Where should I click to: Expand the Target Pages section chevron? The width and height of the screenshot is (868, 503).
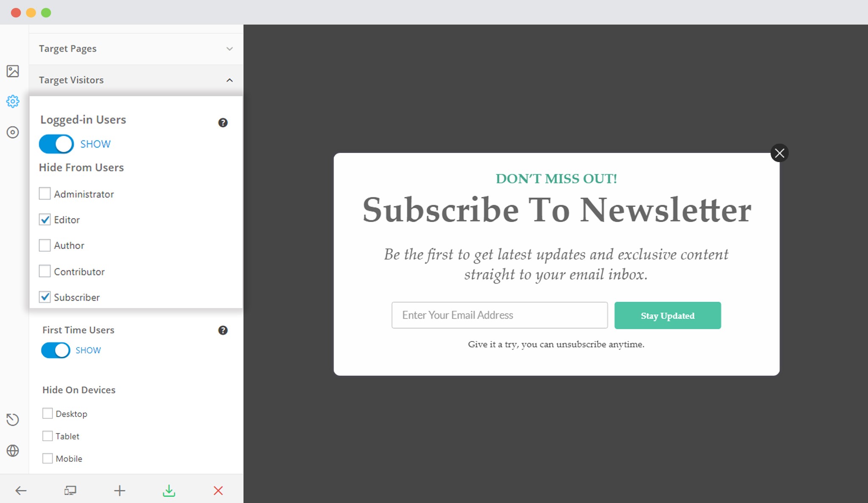[x=229, y=49]
